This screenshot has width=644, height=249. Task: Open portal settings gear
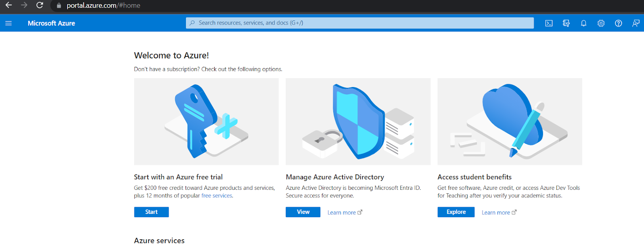601,23
